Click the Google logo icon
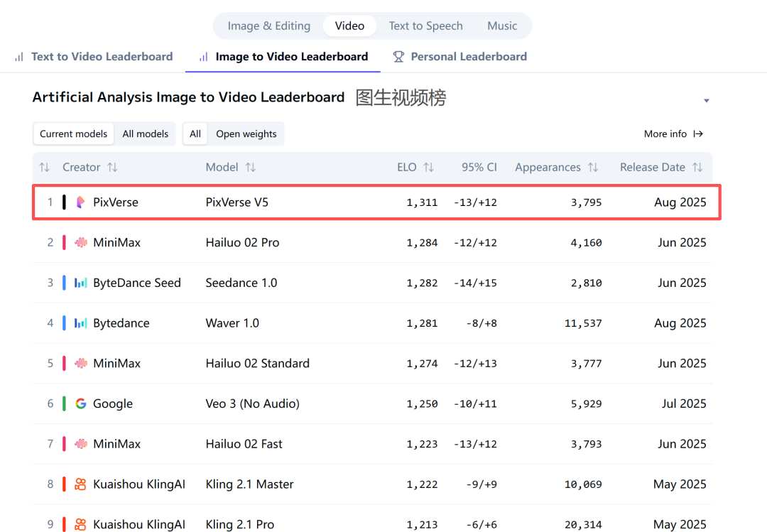 click(80, 403)
